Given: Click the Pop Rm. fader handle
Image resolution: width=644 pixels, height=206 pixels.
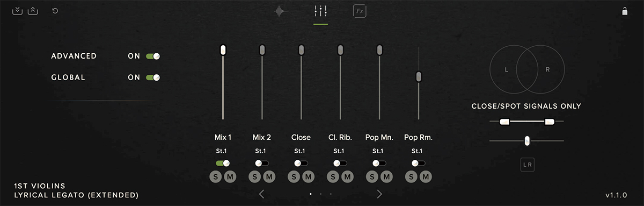Looking at the screenshot, I should (419, 77).
